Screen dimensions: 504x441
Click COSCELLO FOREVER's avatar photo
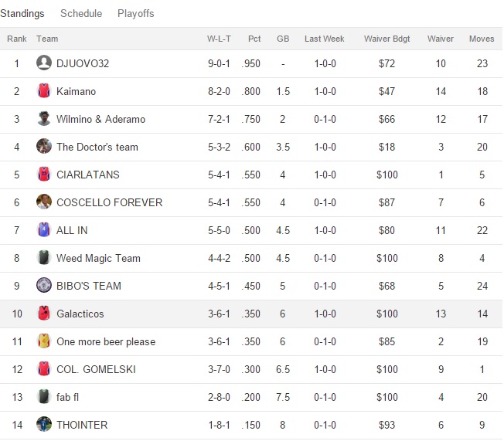[x=44, y=202]
